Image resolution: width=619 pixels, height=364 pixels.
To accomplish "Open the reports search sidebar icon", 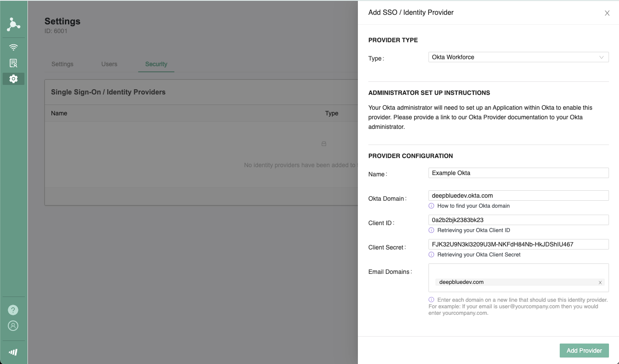I will tap(14, 63).
